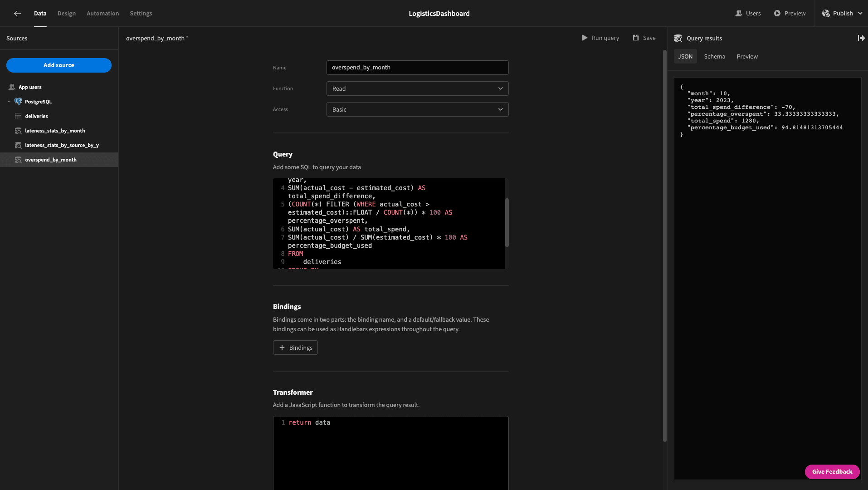Viewport: 868px width, 490px height.
Task: Click the "total_spend": 1280 result line
Action: pyautogui.click(x=723, y=121)
